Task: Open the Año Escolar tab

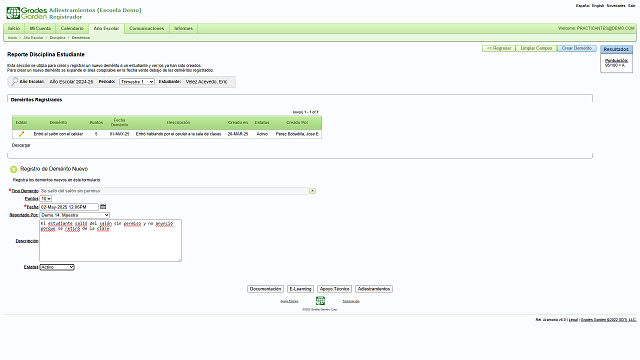Action: [106, 29]
